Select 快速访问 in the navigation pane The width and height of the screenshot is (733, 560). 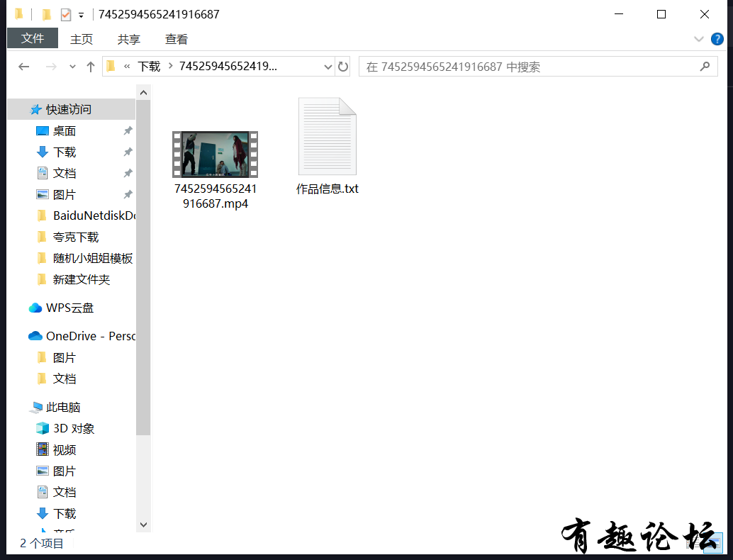(x=71, y=109)
